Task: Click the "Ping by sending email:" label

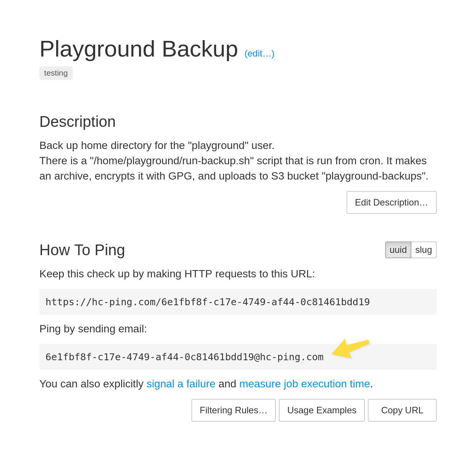Action: (x=93, y=329)
